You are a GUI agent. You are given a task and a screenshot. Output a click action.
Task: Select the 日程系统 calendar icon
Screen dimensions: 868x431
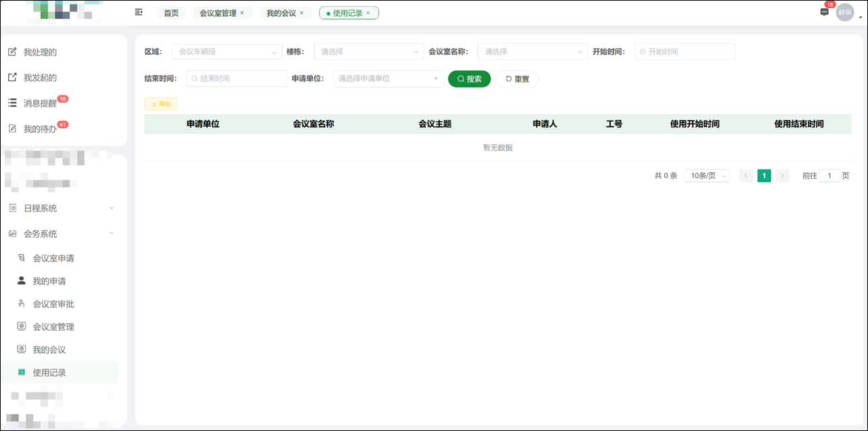[x=12, y=208]
